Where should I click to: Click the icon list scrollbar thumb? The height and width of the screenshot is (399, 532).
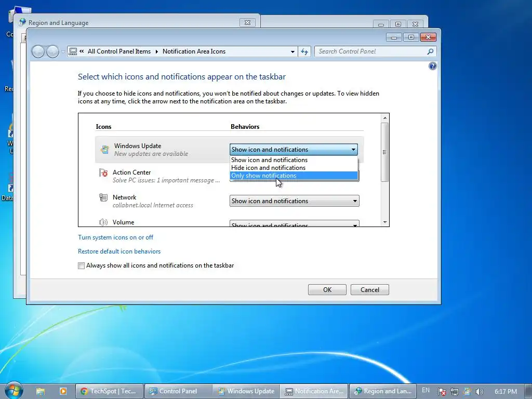[385, 152]
